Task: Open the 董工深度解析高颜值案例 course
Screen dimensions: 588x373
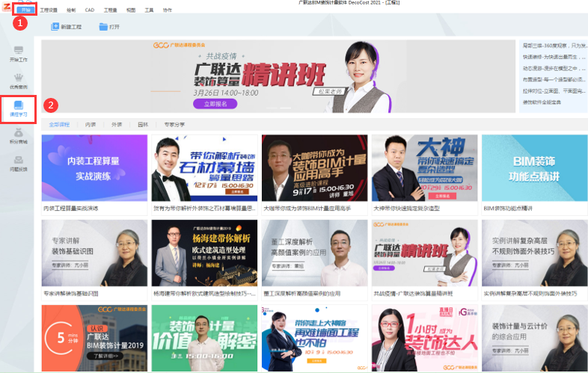Action: [315, 260]
